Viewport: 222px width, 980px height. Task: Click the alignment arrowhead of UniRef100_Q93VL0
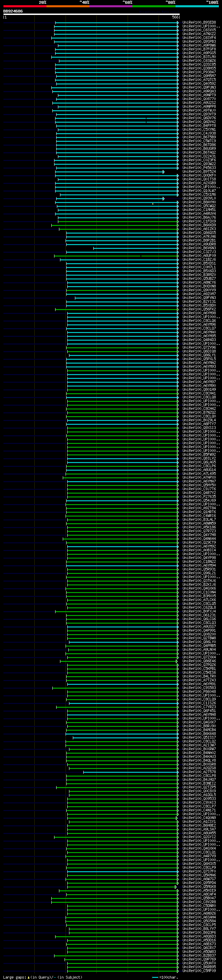[164, 199]
